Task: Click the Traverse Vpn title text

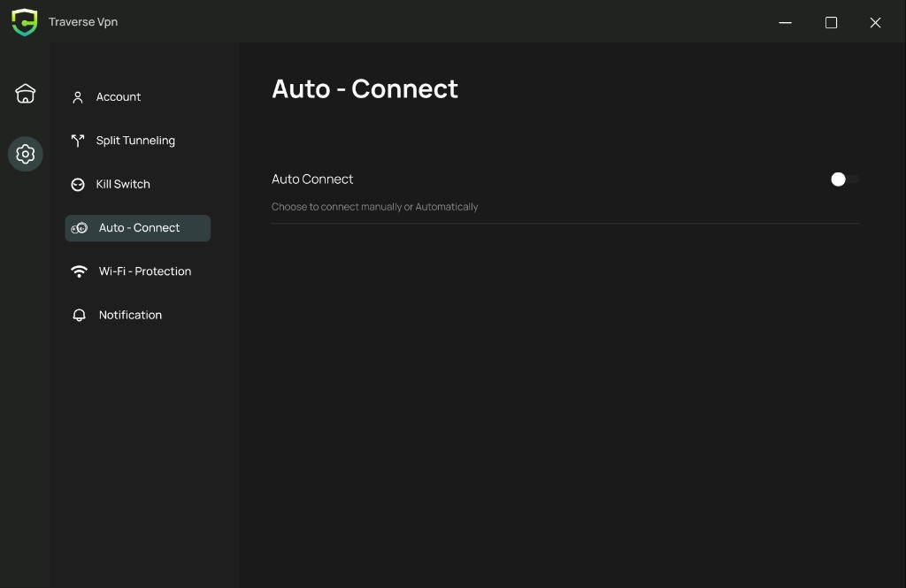Action: click(83, 22)
